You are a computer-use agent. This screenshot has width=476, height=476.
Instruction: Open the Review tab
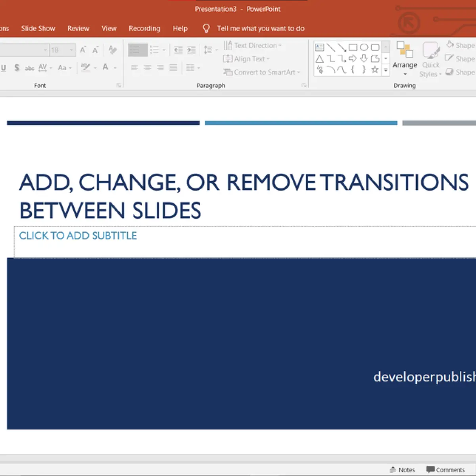(78, 29)
